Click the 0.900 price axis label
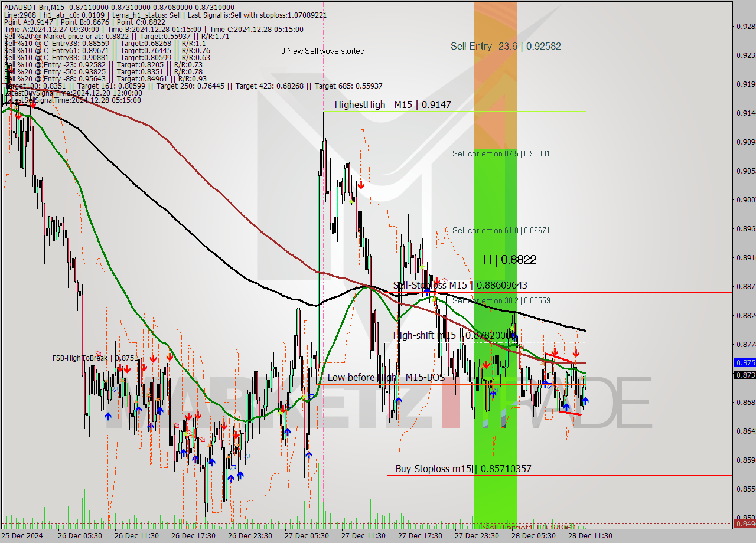756x543 pixels. click(745, 199)
